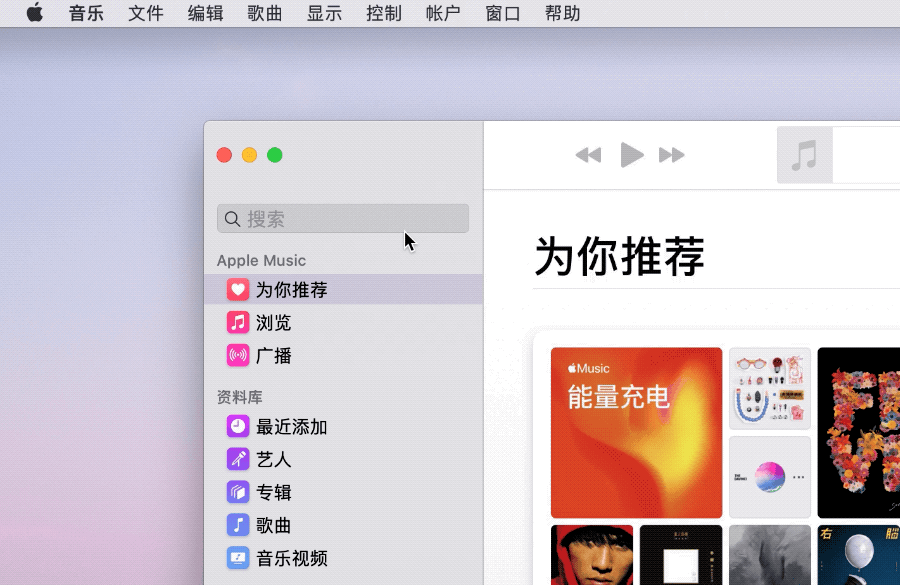Open the Apple logo menu
The image size is (900, 585).
click(35, 13)
